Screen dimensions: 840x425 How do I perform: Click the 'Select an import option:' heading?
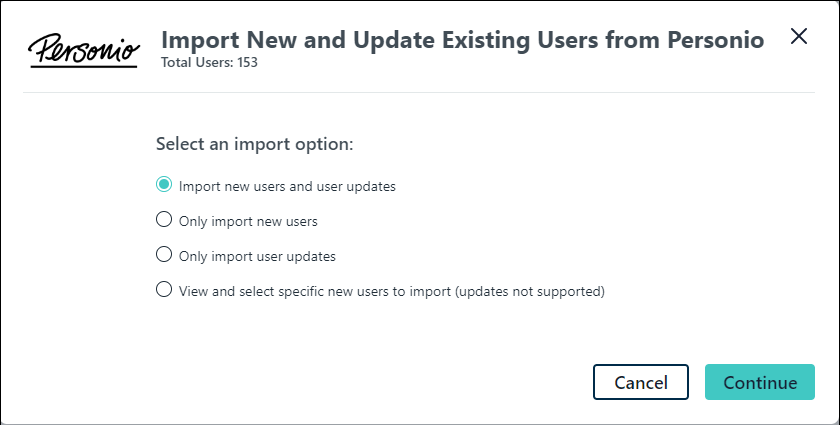coord(255,144)
